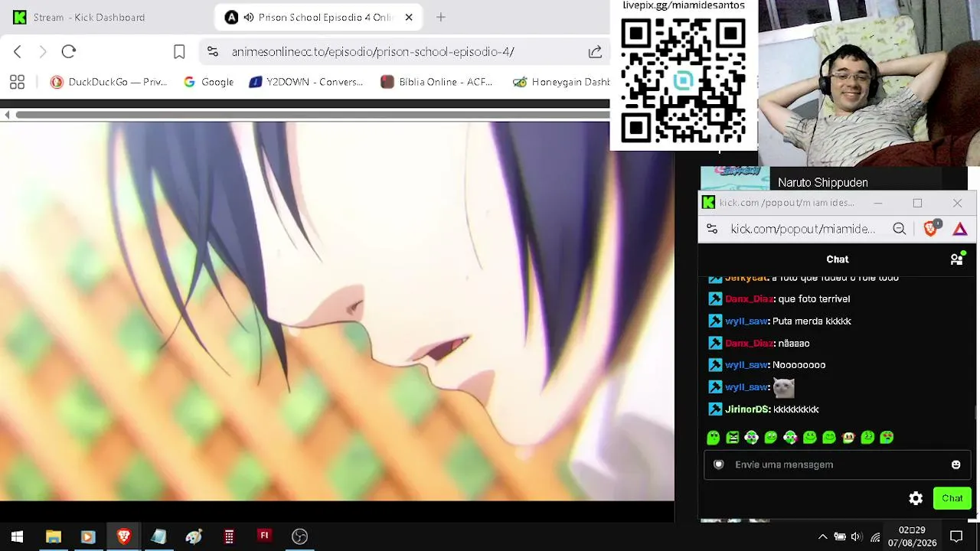The width and height of the screenshot is (980, 551).
Task: Click the animesonlinecc.to address bar URL
Action: click(x=373, y=51)
